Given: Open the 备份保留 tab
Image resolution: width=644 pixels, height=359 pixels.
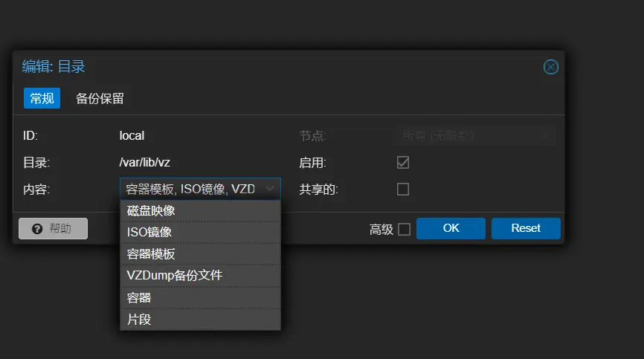Looking at the screenshot, I should [100, 99].
